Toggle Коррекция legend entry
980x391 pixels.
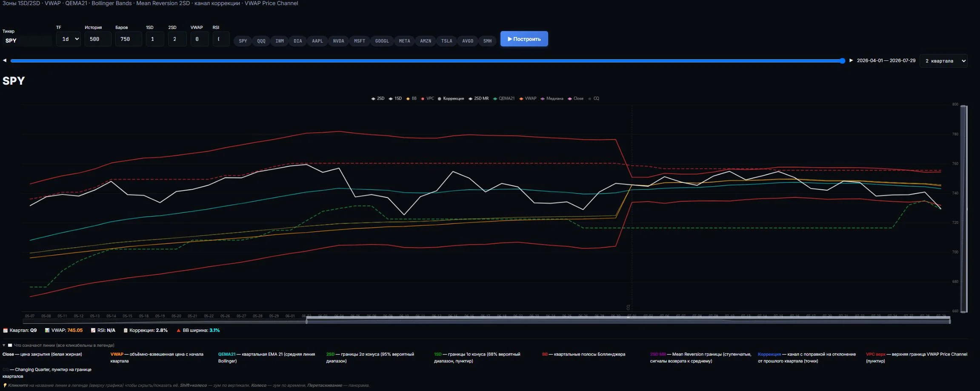click(451, 98)
